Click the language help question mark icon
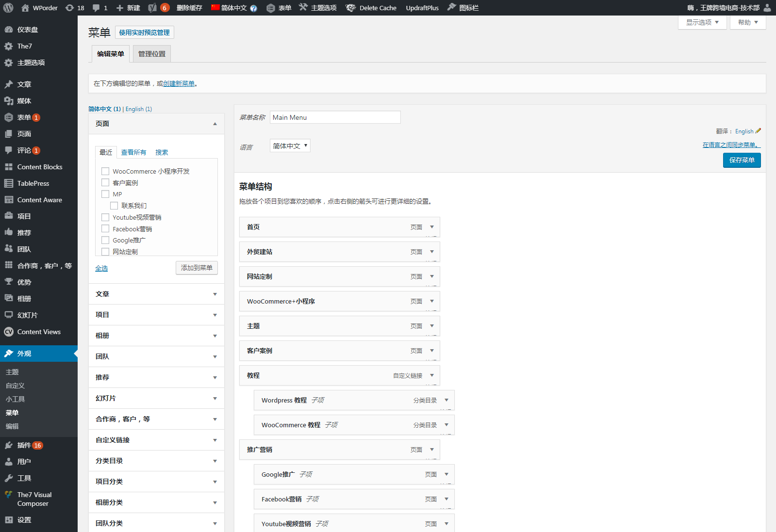This screenshot has width=776, height=532. (x=253, y=8)
